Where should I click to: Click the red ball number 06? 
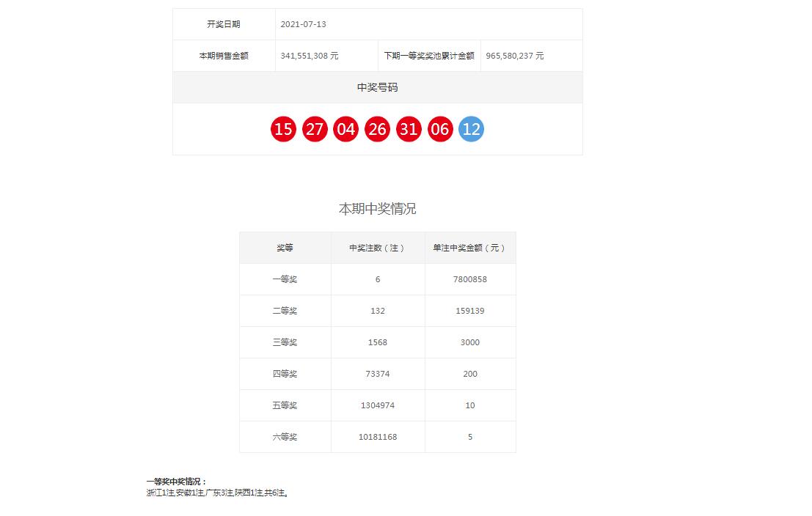(x=440, y=129)
